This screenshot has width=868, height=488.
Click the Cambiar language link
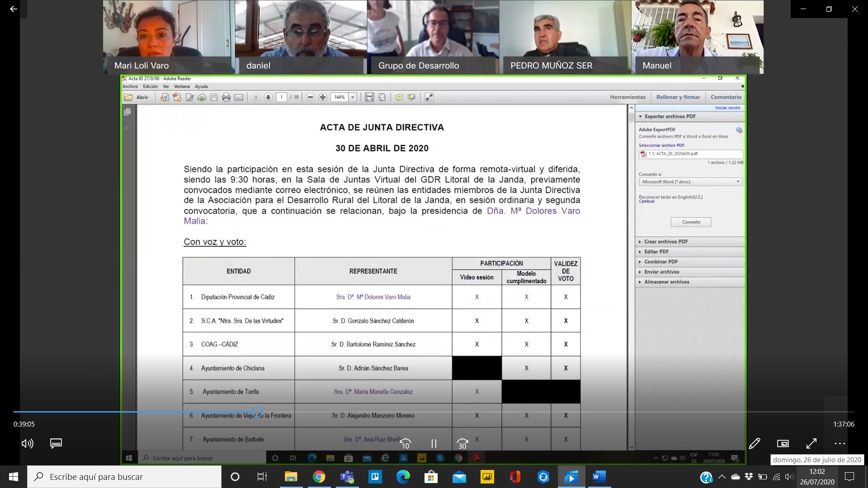646,202
